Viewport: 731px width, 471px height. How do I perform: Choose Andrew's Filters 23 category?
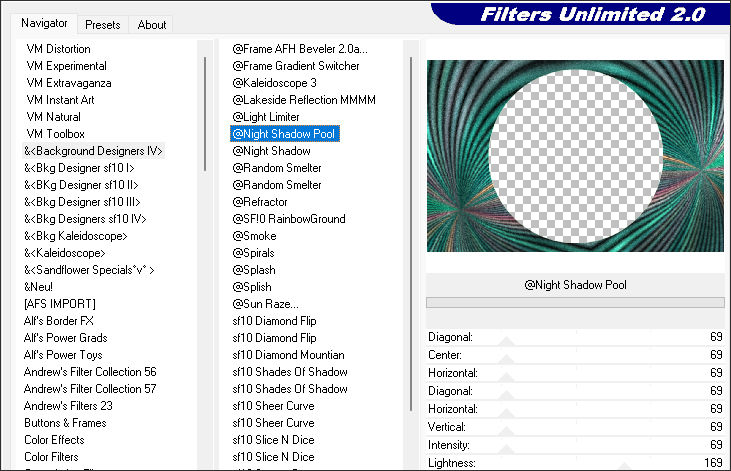[68, 406]
